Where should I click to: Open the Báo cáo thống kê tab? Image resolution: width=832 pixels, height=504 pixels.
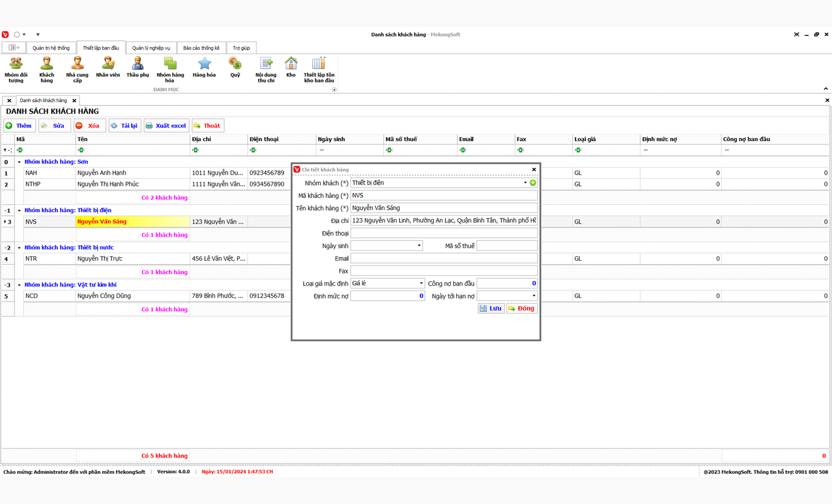click(201, 48)
